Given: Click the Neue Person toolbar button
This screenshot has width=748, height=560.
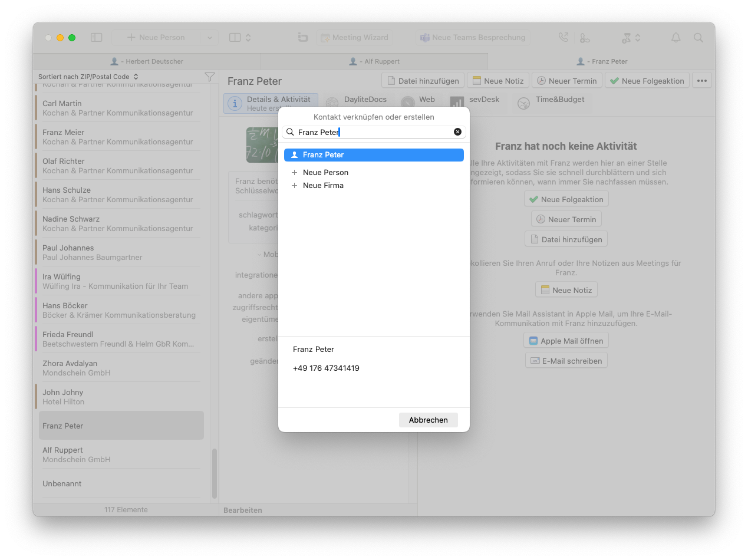Looking at the screenshot, I should coord(156,38).
